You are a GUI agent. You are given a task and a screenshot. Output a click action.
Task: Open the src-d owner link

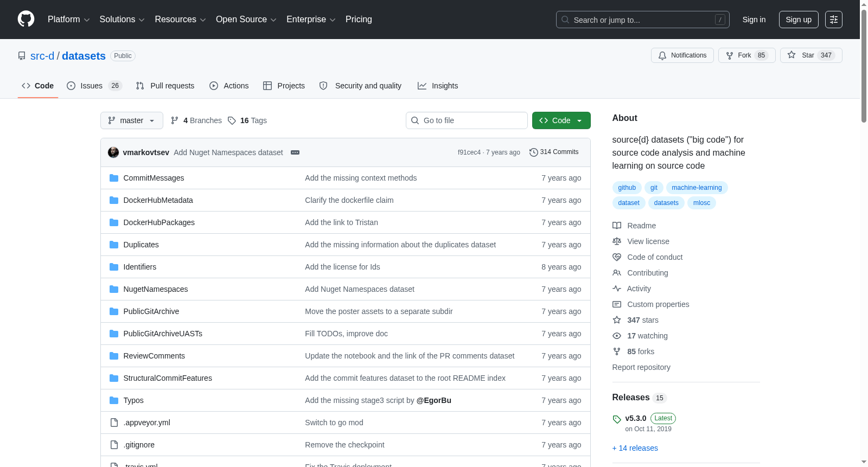pos(42,56)
